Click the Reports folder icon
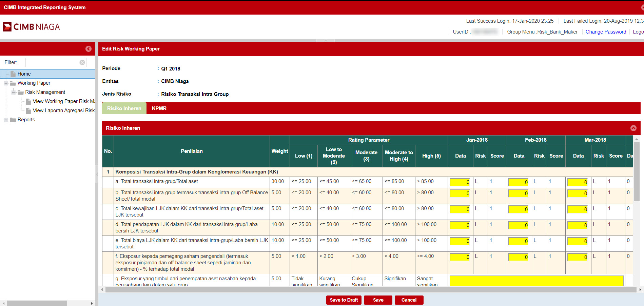The height and width of the screenshot is (306, 644). (x=13, y=120)
